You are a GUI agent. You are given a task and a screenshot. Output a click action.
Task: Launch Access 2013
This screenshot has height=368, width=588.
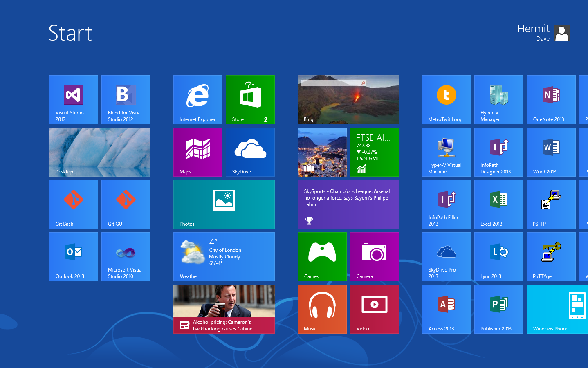click(447, 309)
